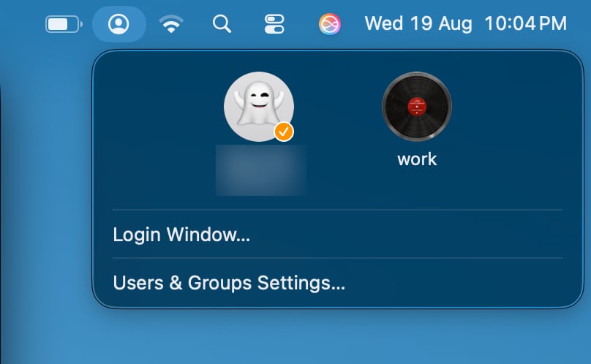This screenshot has height=364, width=591.
Task: Open the Fast User Switching menu icon
Action: pos(118,24)
